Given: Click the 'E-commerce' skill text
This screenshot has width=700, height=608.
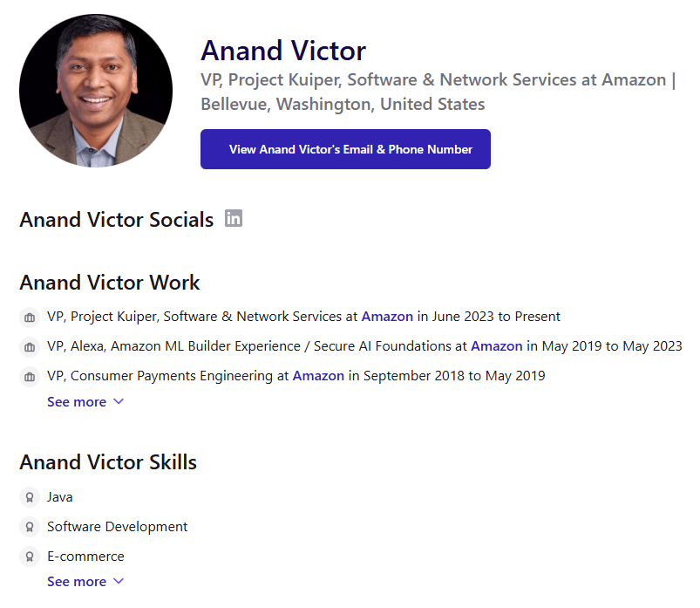Looking at the screenshot, I should tap(85, 557).
